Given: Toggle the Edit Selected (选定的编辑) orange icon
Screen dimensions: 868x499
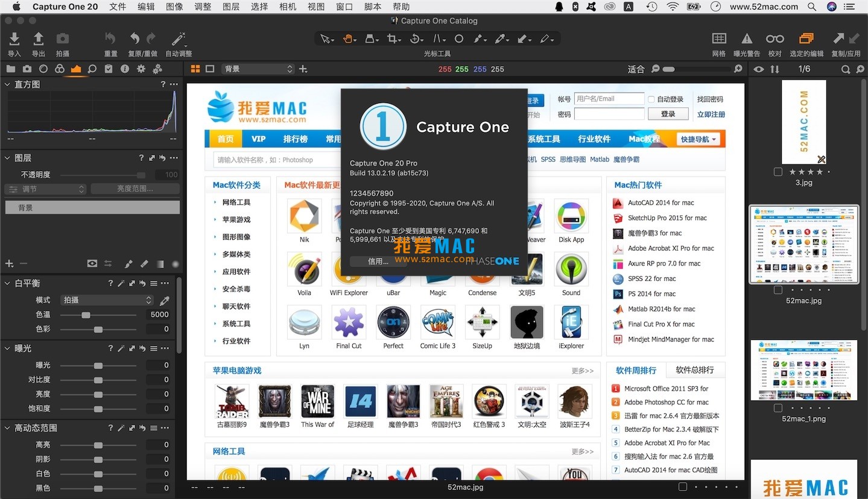Looking at the screenshot, I should click(806, 39).
